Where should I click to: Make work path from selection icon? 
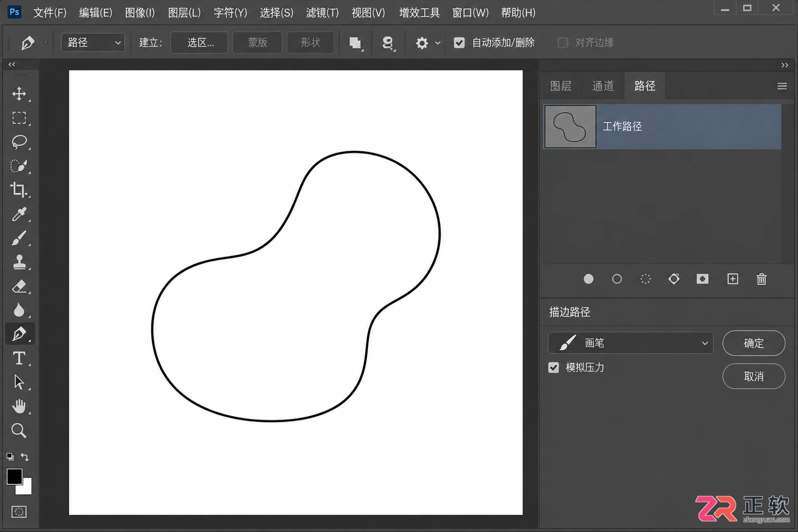[674, 279]
